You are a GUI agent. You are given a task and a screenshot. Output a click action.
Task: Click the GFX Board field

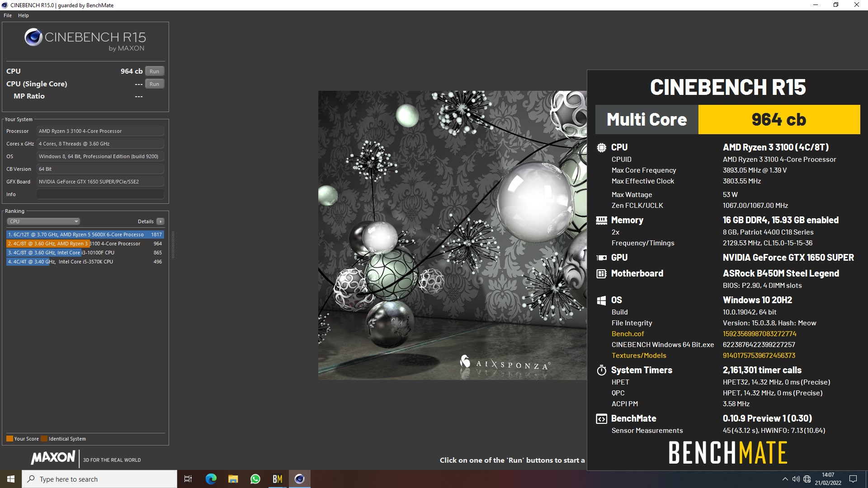tap(100, 182)
